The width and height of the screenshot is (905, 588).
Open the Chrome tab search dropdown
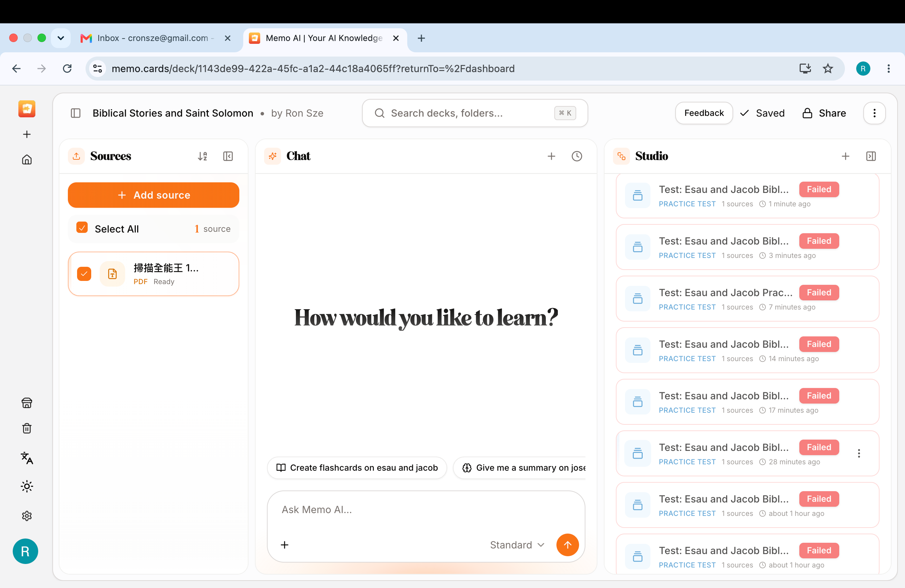[61, 38]
